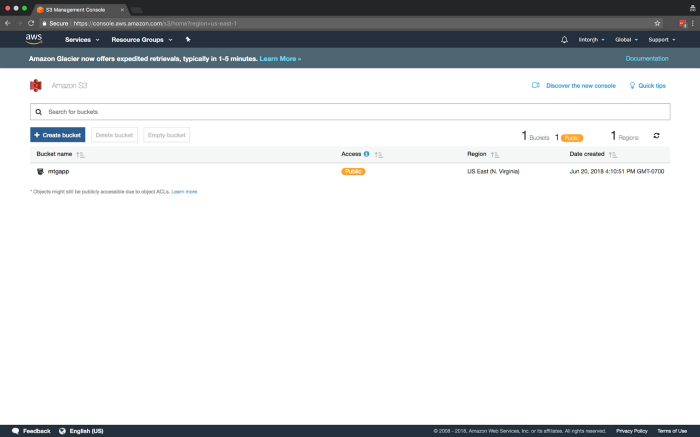Click the globe language icon
700x437 pixels.
(x=62, y=431)
